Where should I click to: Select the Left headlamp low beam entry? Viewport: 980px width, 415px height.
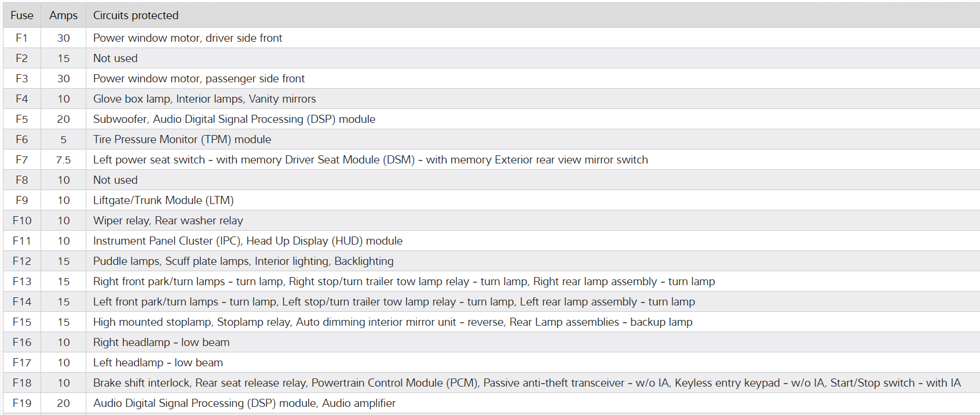pos(158,363)
